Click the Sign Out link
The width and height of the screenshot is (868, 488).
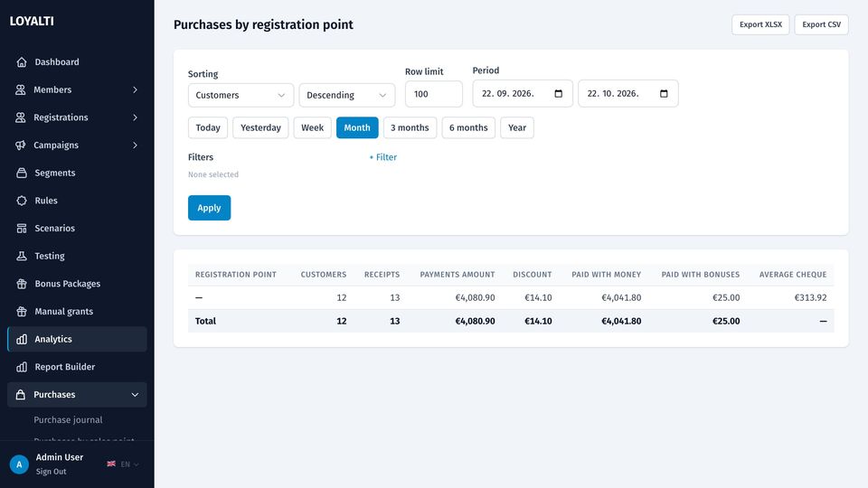[x=51, y=472]
